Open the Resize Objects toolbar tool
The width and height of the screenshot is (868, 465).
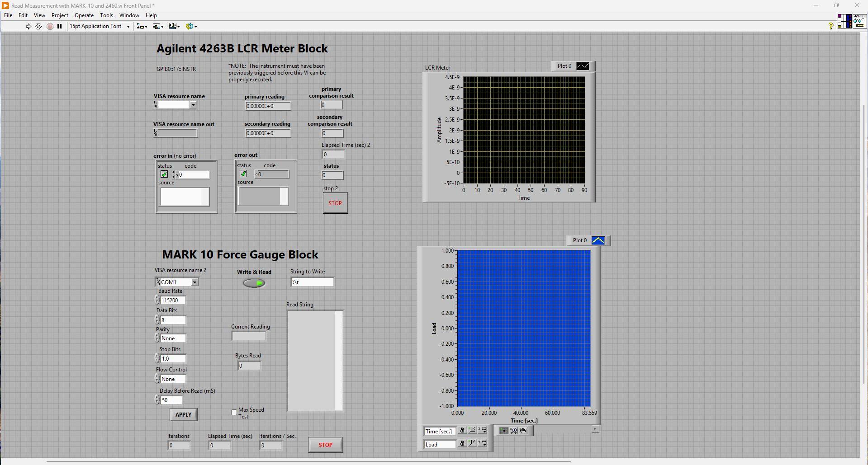(x=174, y=26)
